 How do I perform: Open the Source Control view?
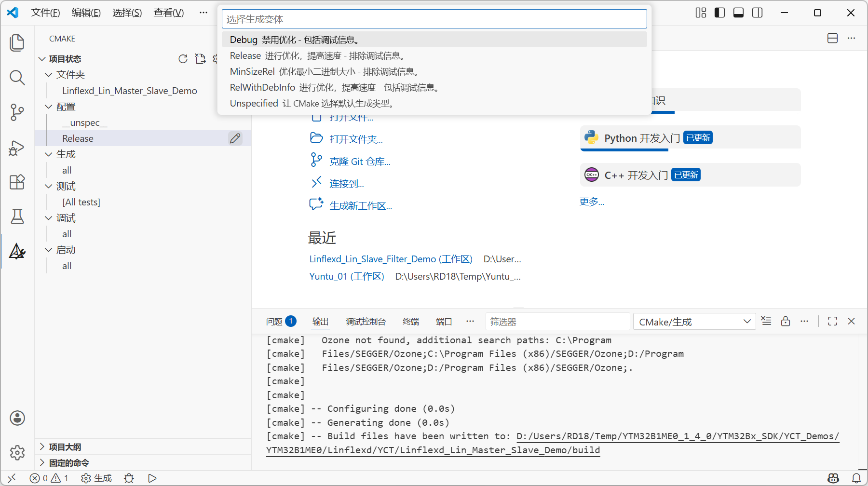point(17,112)
